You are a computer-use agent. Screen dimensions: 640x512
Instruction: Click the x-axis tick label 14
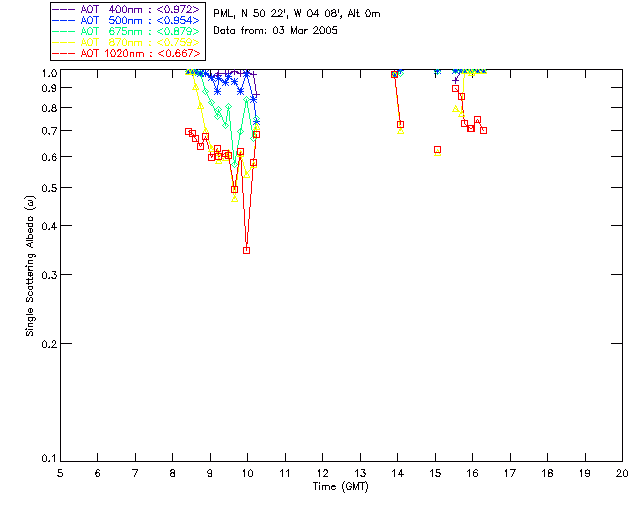coord(398,473)
